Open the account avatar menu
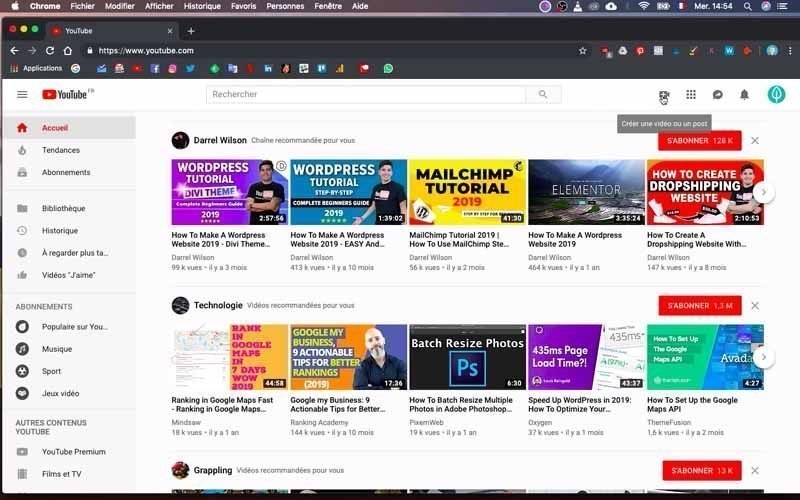This screenshot has width=800, height=500. tap(776, 94)
